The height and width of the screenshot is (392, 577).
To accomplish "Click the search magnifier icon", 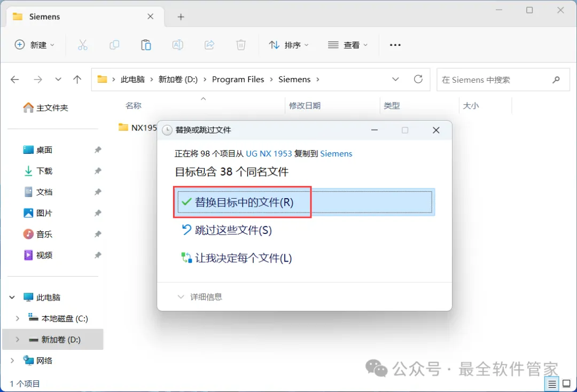I will (x=556, y=80).
